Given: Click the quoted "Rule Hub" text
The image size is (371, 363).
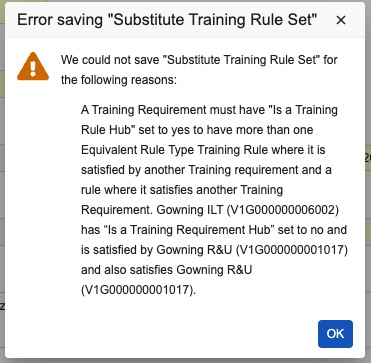Looking at the screenshot, I should (x=108, y=130).
